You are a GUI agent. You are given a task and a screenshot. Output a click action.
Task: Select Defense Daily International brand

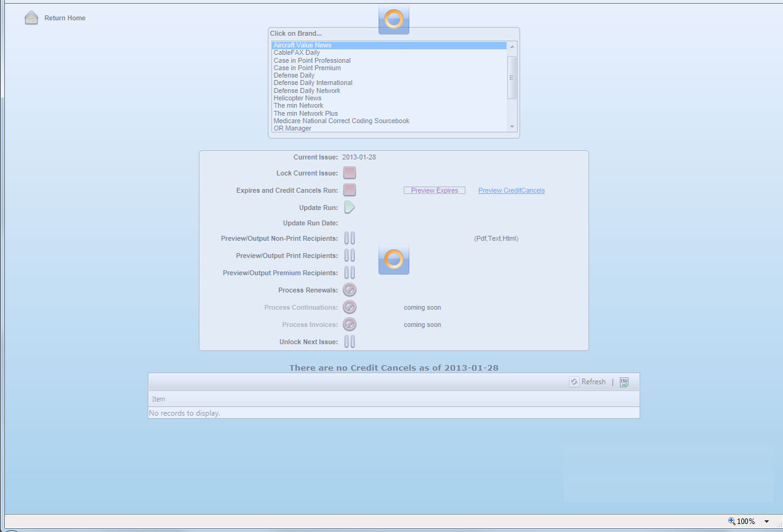[389, 83]
